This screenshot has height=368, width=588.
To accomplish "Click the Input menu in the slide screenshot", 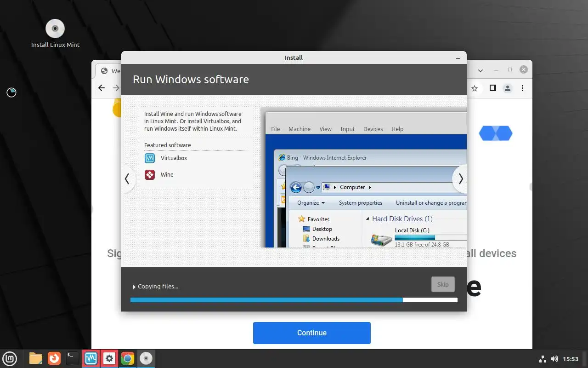I will 347,129.
